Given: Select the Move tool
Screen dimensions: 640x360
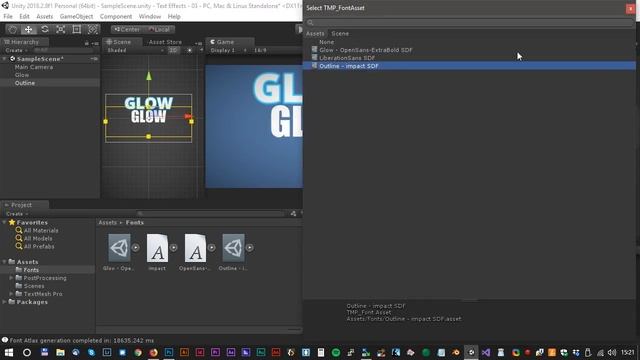Looking at the screenshot, I should 29,29.
